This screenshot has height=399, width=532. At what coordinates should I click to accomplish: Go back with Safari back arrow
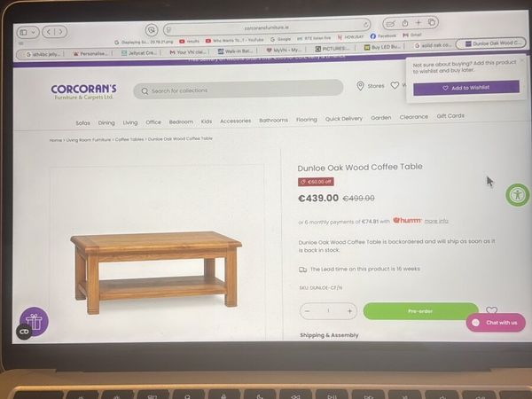(x=49, y=32)
